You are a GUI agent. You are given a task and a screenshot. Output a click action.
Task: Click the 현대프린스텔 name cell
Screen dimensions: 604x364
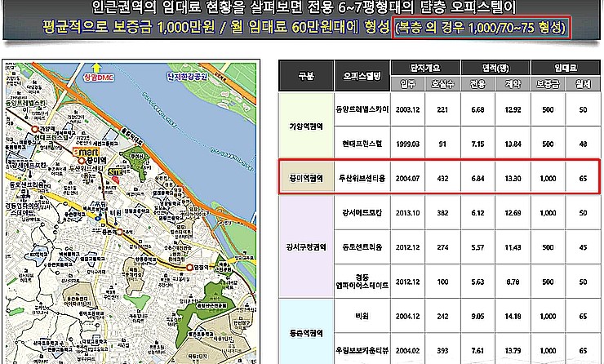(362, 144)
